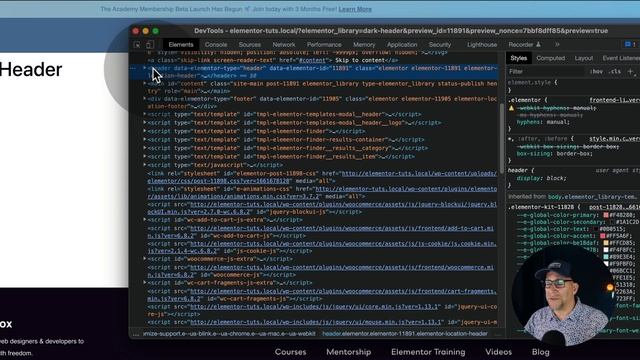Show more DevTools tabs chevron

pyautogui.click(x=557, y=44)
